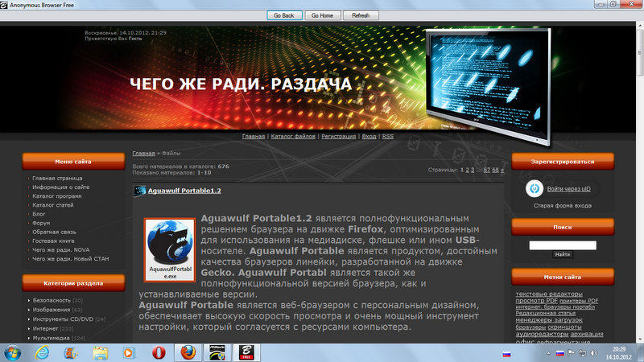Viewport: 644px width, 362px height.
Task: Open Обратная связь menu item
Action: pos(54,232)
